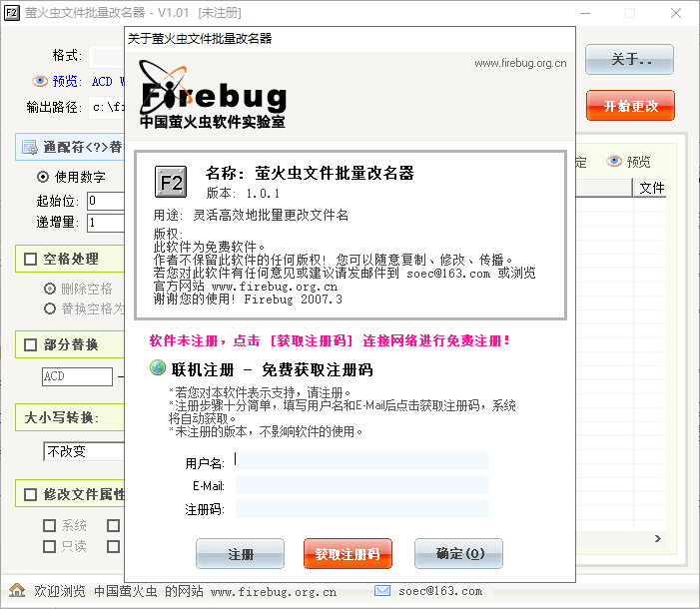The height and width of the screenshot is (609, 700).
Task: Click the mail envelope icon in status bar
Action: [x=382, y=591]
